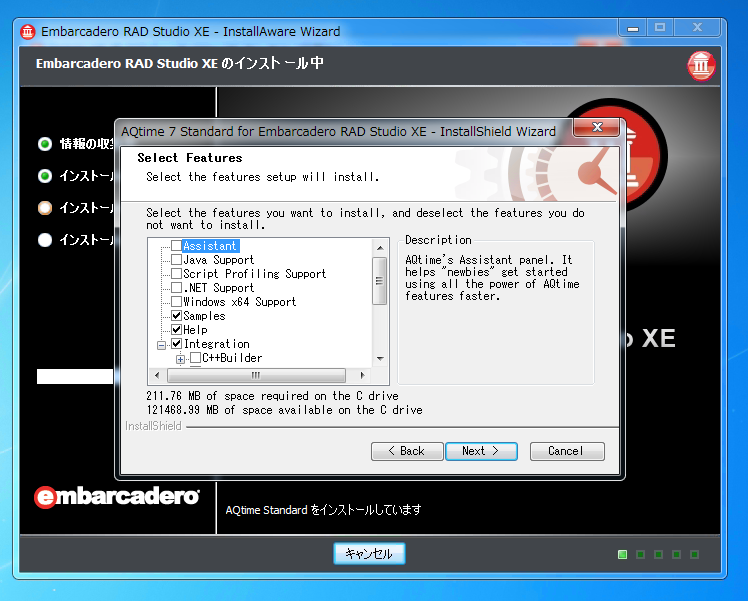Uncheck the Samples feature checkbox
The image size is (748, 601).
(177, 315)
